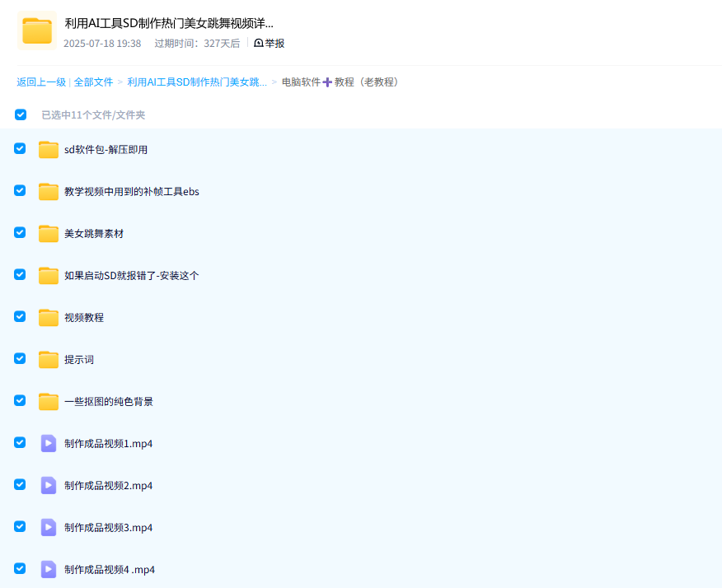Open 利用AI工具SD制作热门美女跳... breadcrumb
This screenshot has height=588, width=722.
point(197,82)
